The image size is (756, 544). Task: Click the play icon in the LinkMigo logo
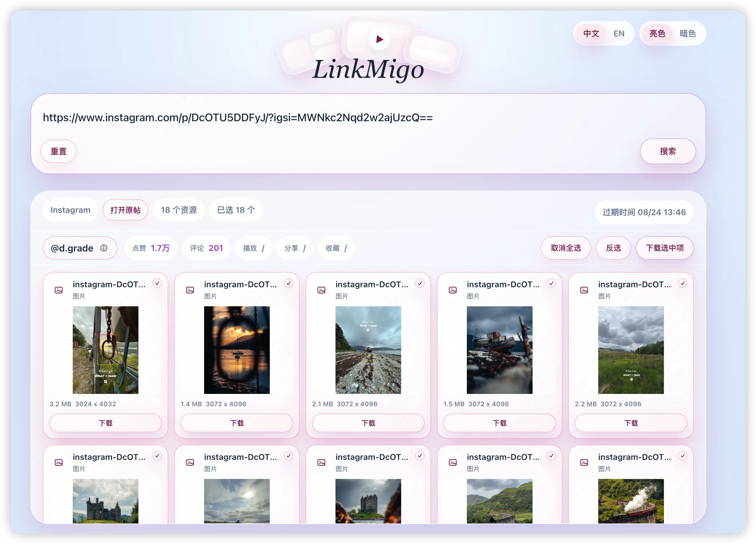tap(379, 39)
